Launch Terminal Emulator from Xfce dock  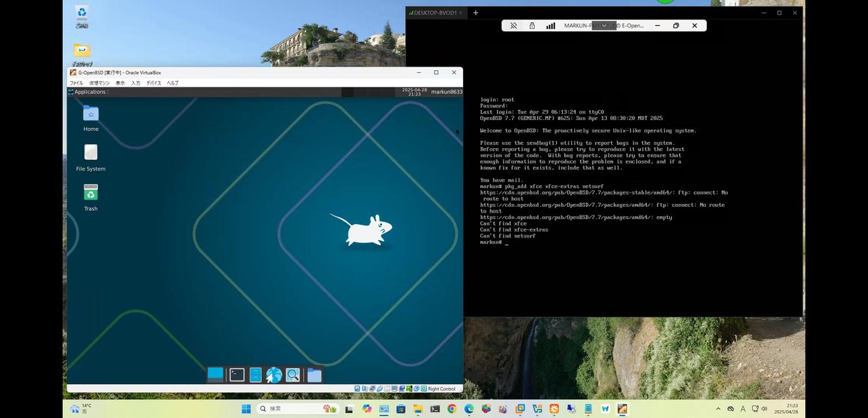click(237, 375)
